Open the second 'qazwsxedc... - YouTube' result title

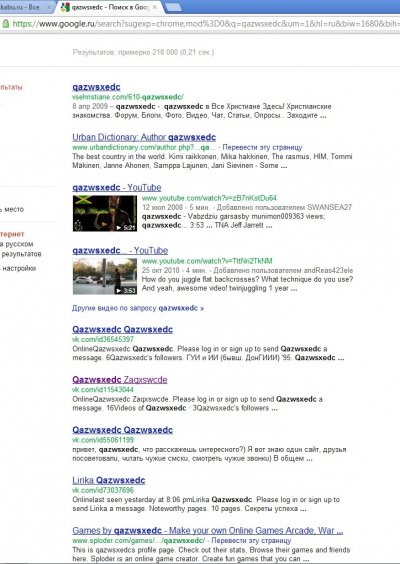coord(120,251)
